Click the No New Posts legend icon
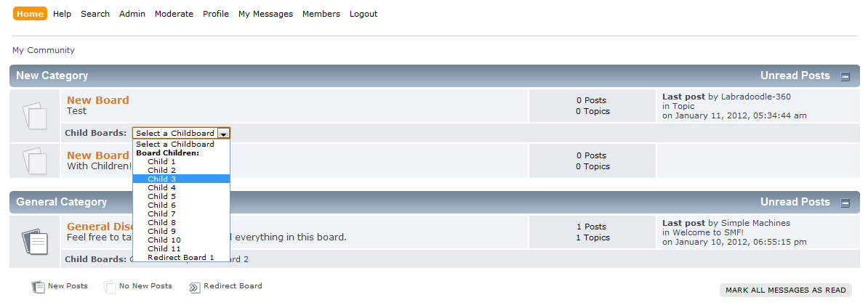The image size is (868, 305). pyautogui.click(x=110, y=286)
